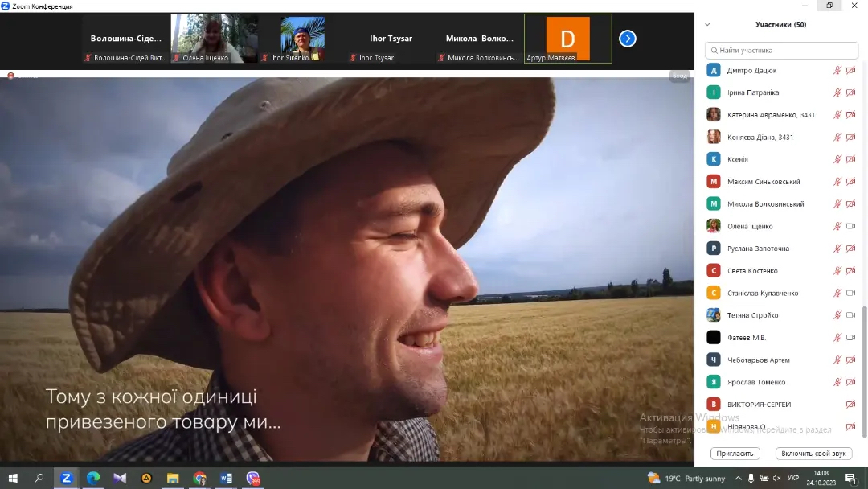This screenshot has width=868, height=489.
Task: Click the next-page arrow in the video gallery strip
Action: point(628,39)
